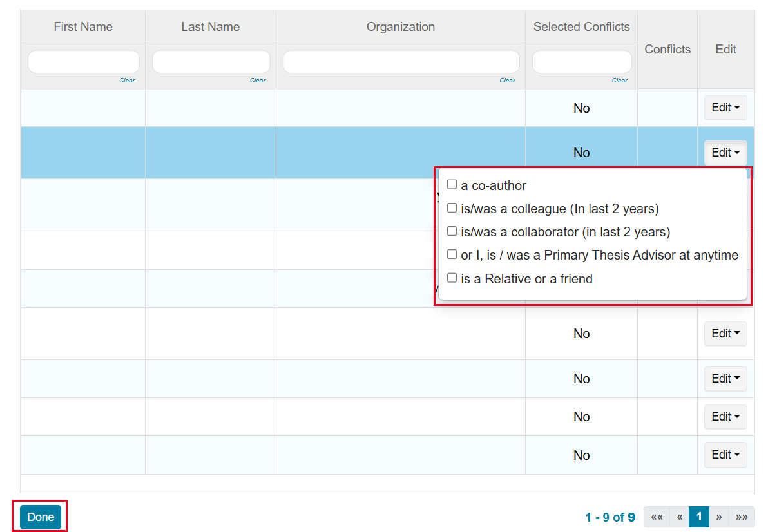Viewport: 768px width, 532px height.
Task: Check the 'a co-author' checkbox
Action: (452, 185)
